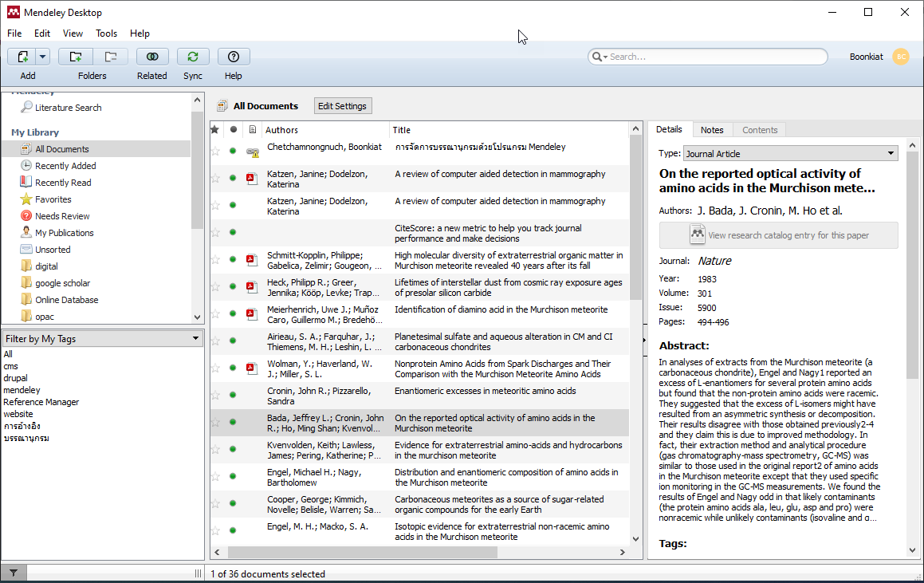This screenshot has width=924, height=583.
Task: Switch to the Notes tab
Action: (712, 130)
